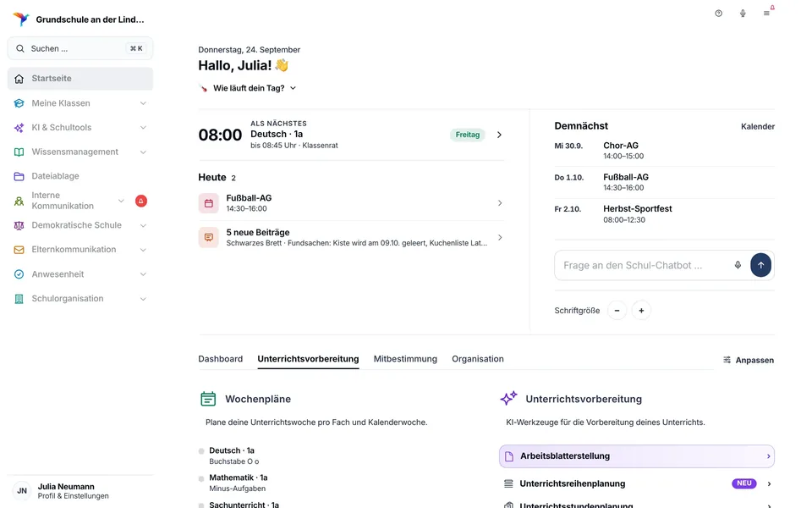Select the Unterrichtsvorbereitung tab
The height and width of the screenshot is (508, 812).
tap(308, 359)
